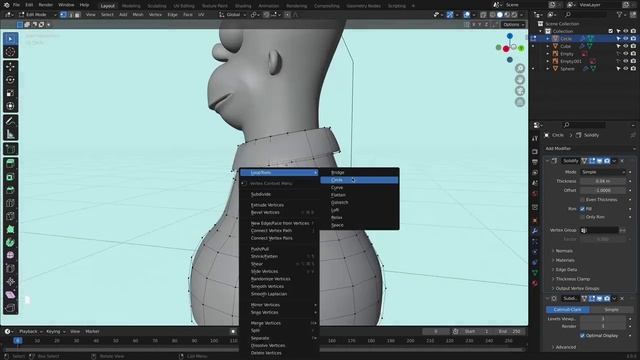Viewport: 640px width, 360px height.
Task: Enable vertex select mode in header
Action: pos(63,15)
